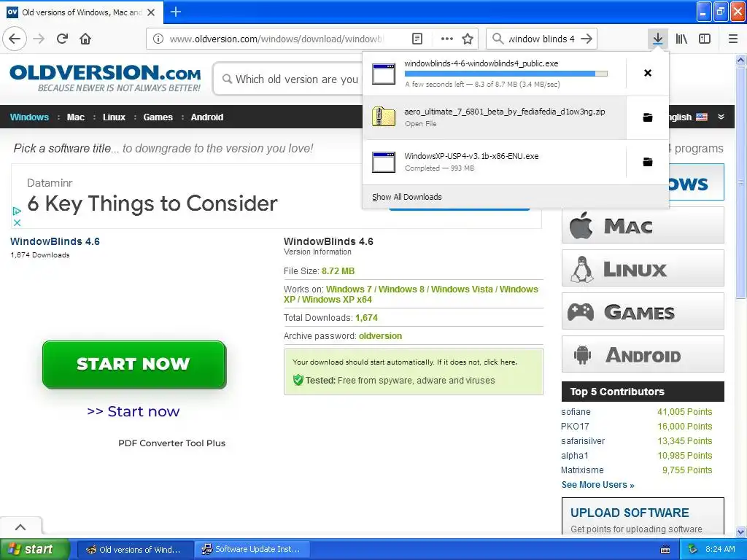This screenshot has width=747, height=560.
Task: Reload the current page
Action: [x=62, y=39]
